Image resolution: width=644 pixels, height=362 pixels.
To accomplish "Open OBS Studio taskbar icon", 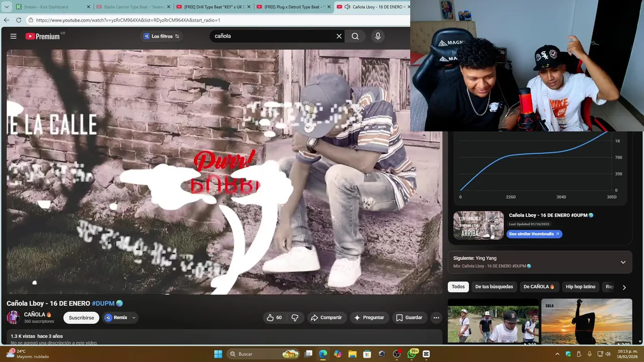I will pyautogui.click(x=396, y=354).
